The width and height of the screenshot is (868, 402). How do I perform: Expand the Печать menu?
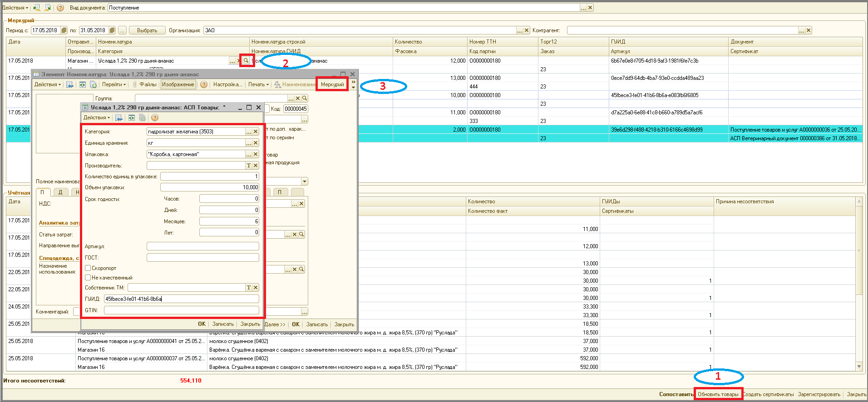[258, 84]
